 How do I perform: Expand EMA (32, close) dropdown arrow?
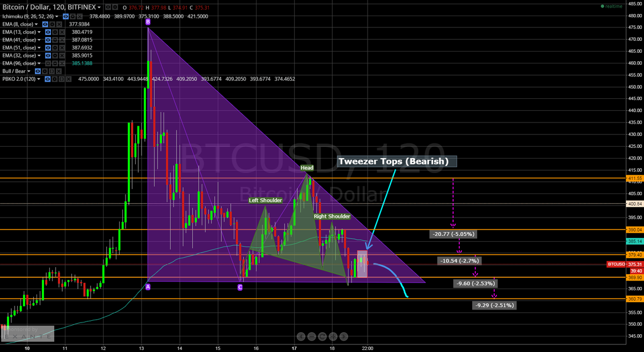pos(39,55)
